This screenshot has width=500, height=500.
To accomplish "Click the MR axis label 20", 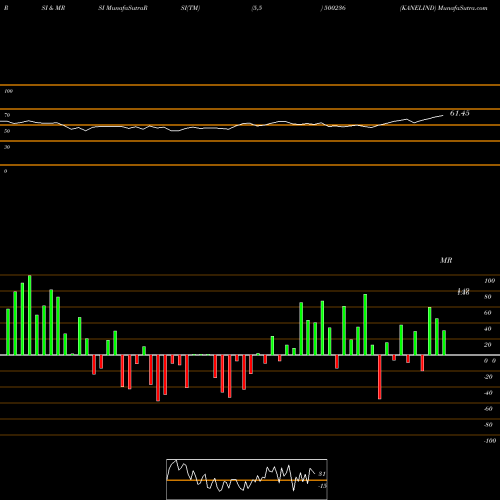I will click(x=488, y=345).
